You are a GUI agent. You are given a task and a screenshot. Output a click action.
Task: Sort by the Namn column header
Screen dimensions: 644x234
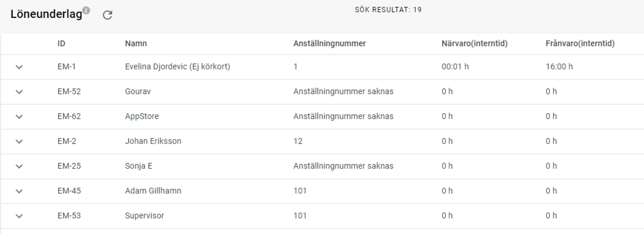coord(136,43)
